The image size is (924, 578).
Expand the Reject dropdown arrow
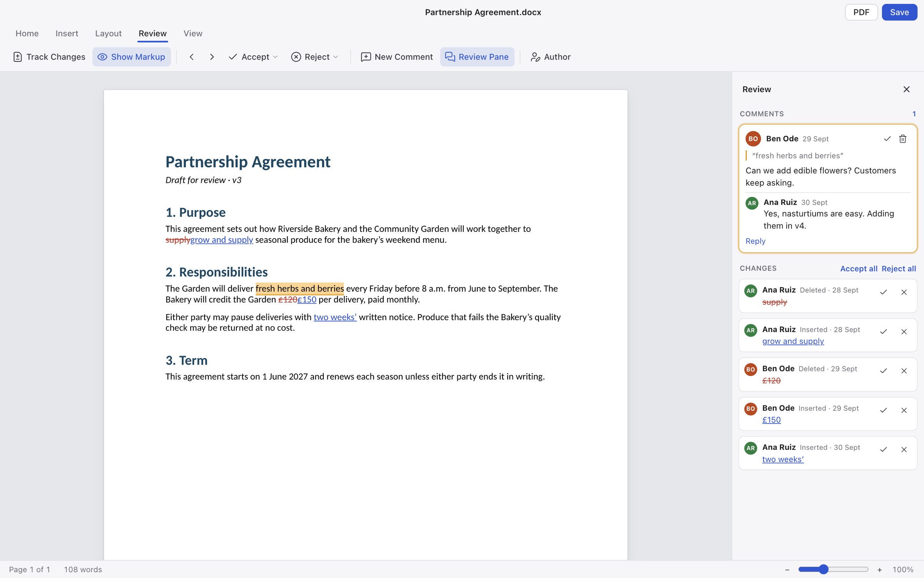335,57
